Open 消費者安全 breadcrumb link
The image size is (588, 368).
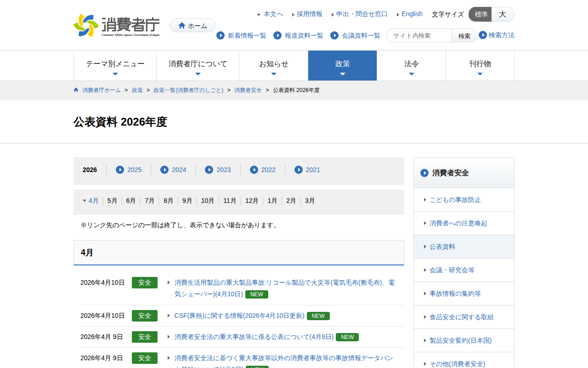point(248,90)
